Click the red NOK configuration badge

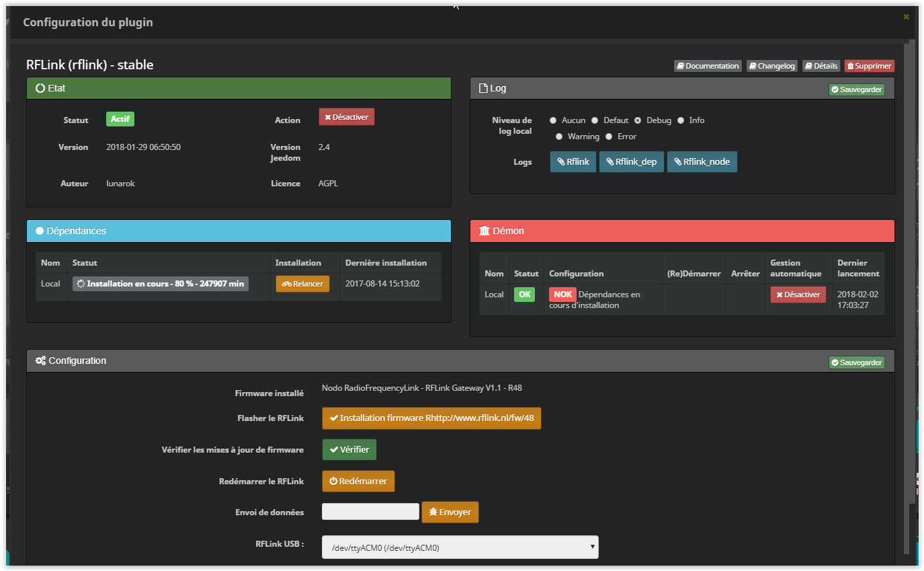562,295
